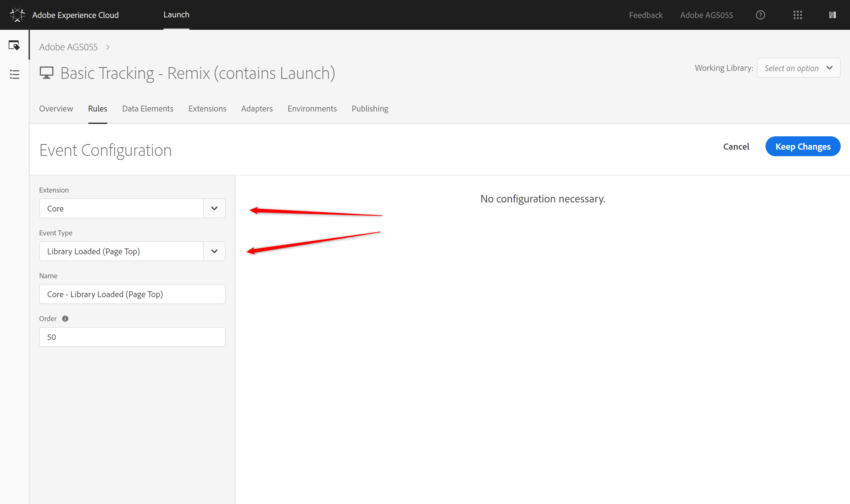
Task: Open the Working Library select dropdown
Action: coord(798,68)
